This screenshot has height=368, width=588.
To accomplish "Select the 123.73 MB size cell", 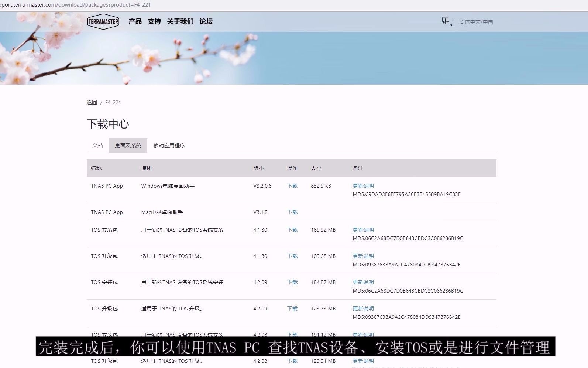I will coord(323,309).
